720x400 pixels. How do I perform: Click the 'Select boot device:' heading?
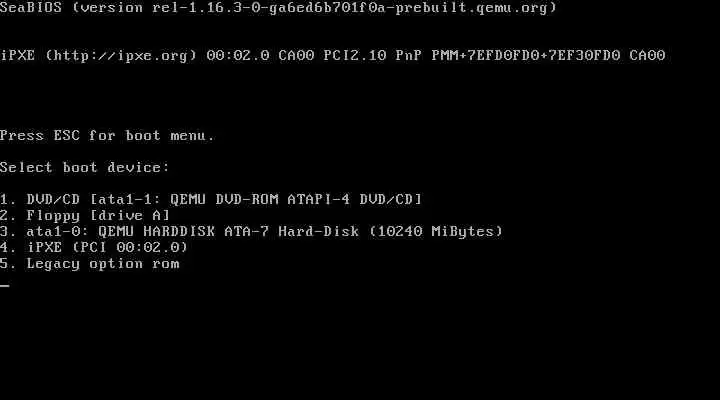(85, 167)
